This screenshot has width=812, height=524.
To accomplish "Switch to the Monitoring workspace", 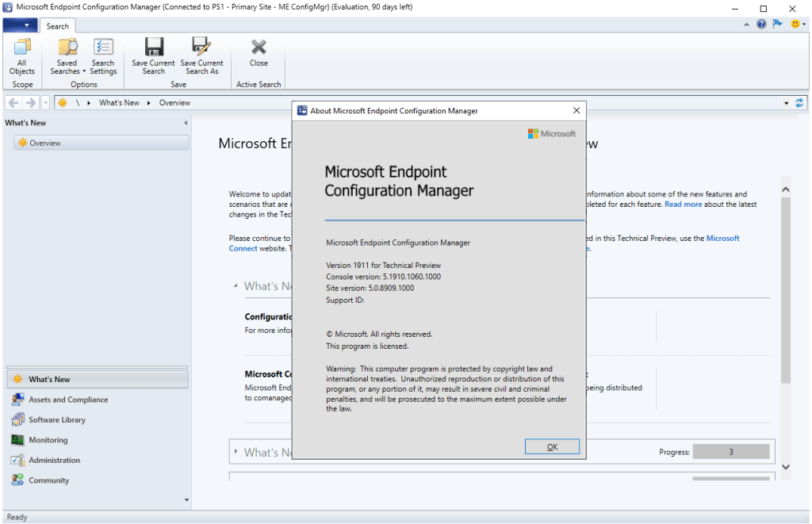I will tap(48, 440).
